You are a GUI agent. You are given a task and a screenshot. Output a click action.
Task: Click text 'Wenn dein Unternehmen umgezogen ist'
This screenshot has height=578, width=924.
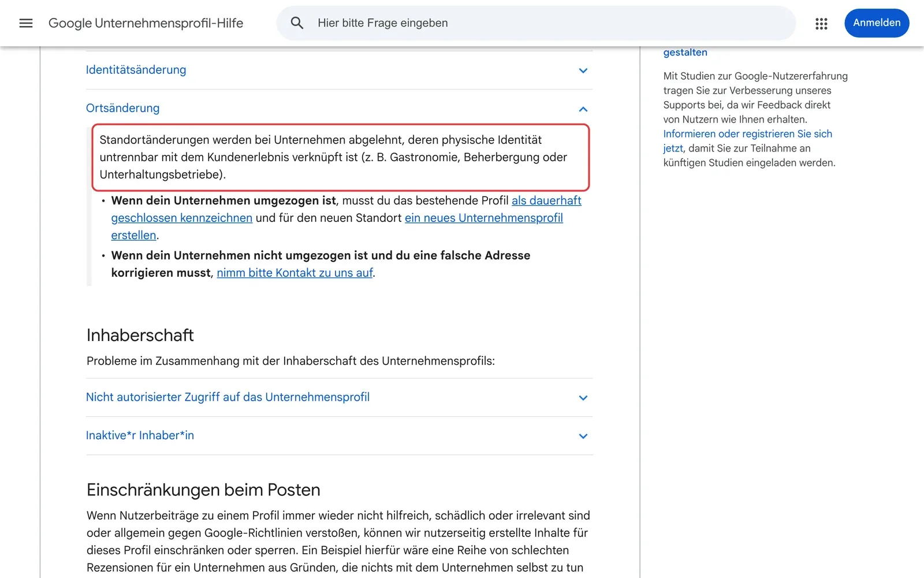223,201
